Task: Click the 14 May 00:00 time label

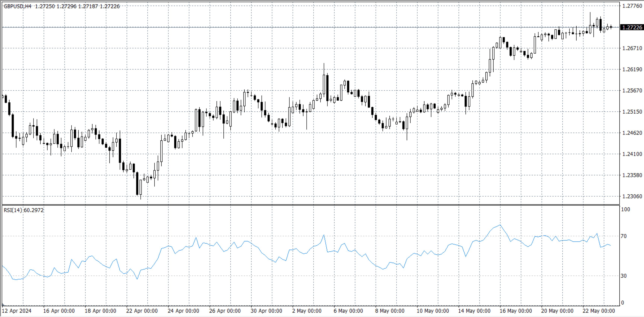Action: (474, 311)
